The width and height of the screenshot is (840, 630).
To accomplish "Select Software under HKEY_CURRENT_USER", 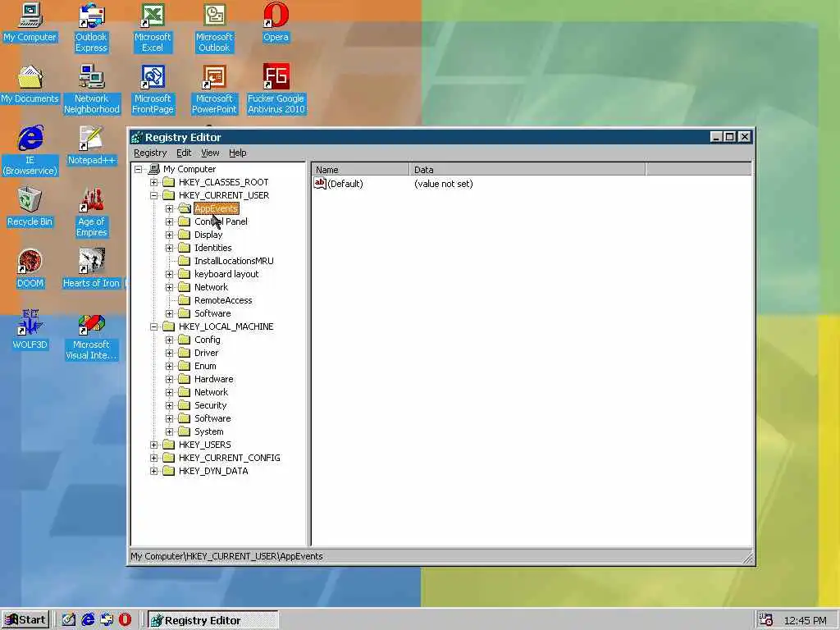I will (212, 313).
